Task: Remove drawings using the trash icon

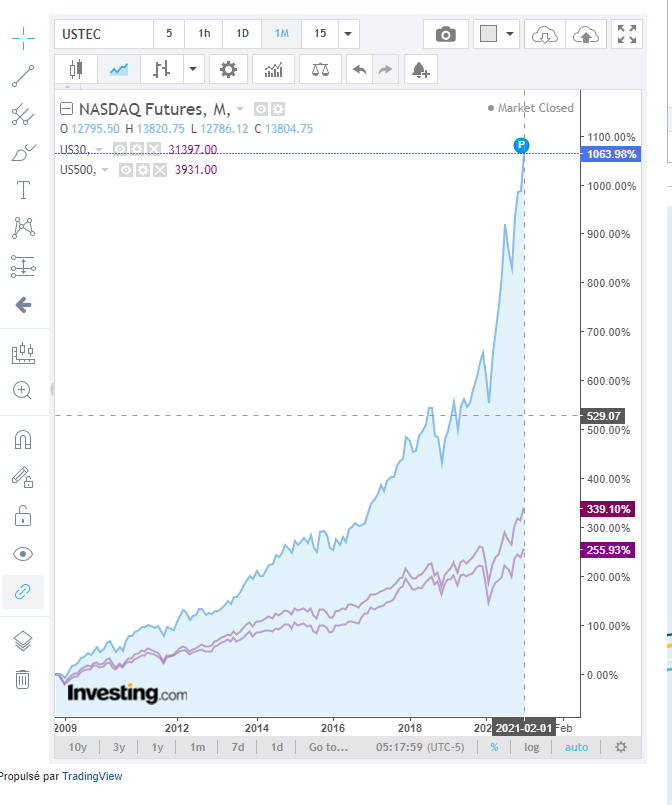Action: pyautogui.click(x=23, y=679)
